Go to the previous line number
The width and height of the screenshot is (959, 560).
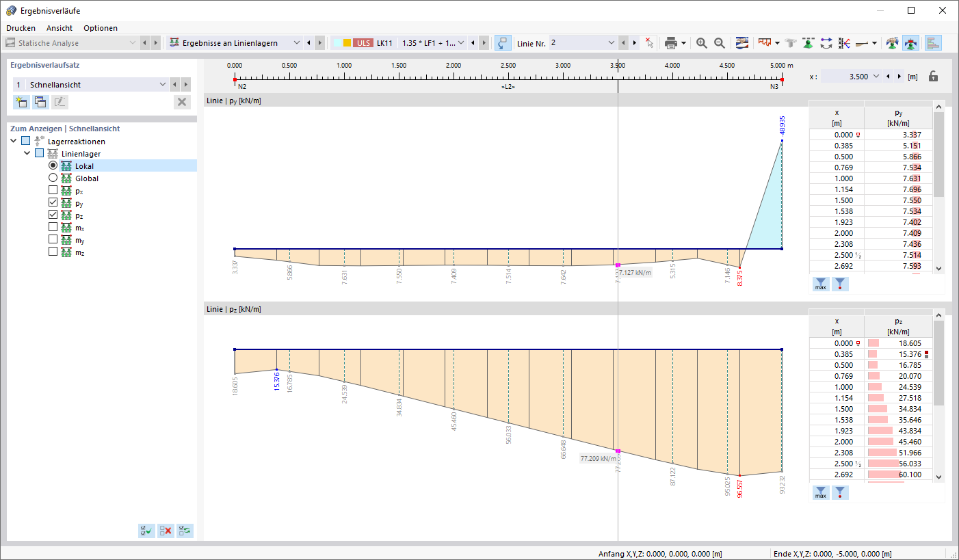[x=623, y=42]
